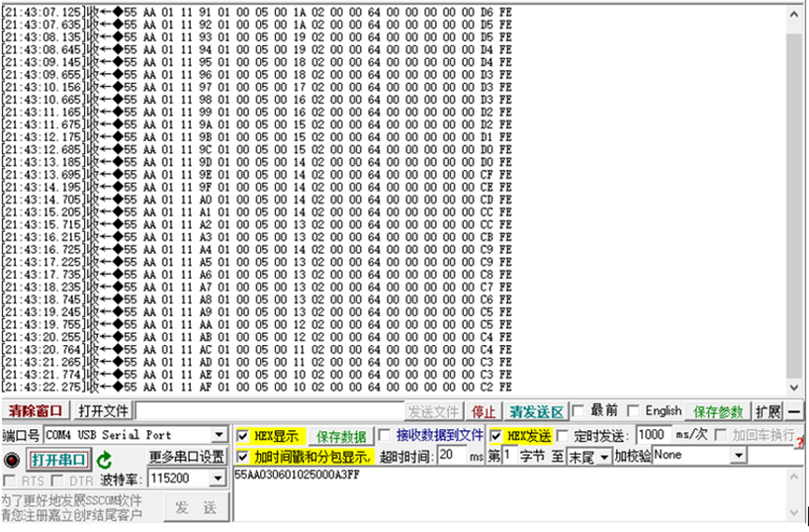Click the green refresh ports icon
This screenshot has width=809, height=532.
105,460
